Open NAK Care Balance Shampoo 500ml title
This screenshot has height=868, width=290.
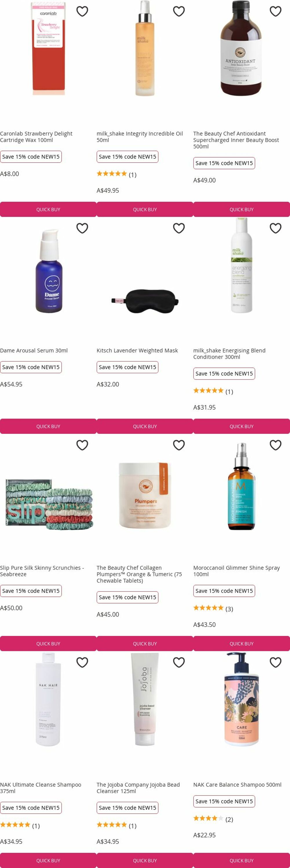coord(237,784)
